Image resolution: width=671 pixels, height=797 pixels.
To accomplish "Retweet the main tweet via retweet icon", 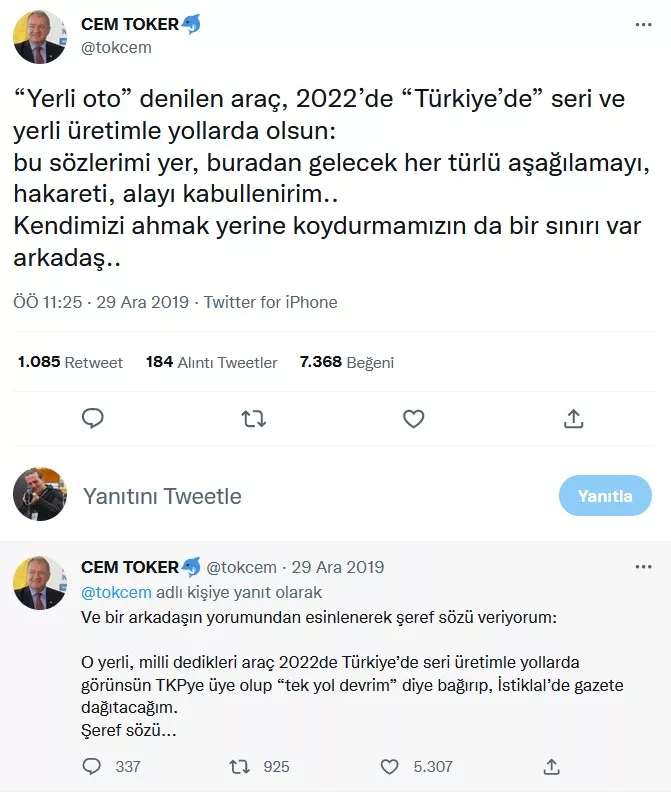I will point(253,419).
